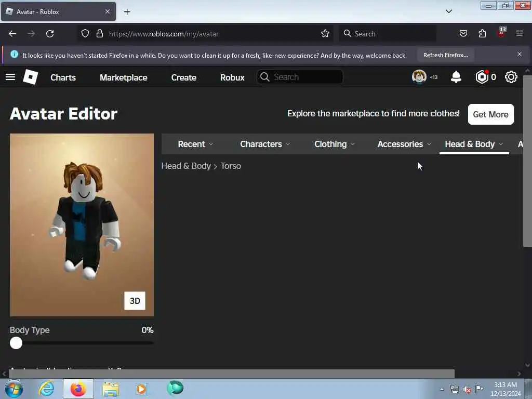The width and height of the screenshot is (532, 399).
Task: Open the media player taskbar icon
Action: click(x=142, y=389)
